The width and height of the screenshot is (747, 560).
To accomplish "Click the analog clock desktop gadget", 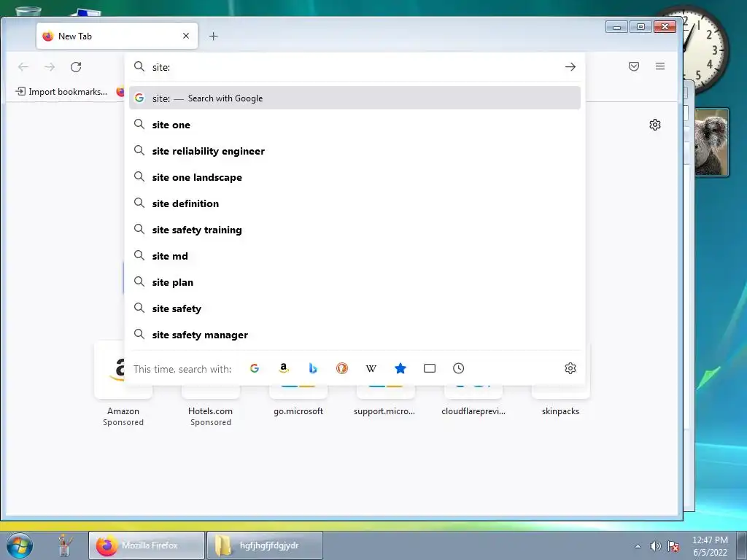I will click(x=705, y=49).
